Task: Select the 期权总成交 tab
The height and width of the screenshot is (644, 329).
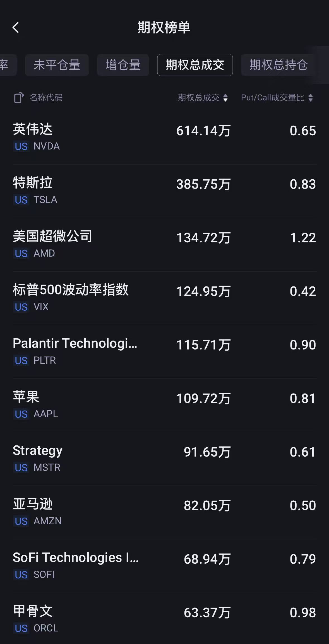Action: point(195,65)
